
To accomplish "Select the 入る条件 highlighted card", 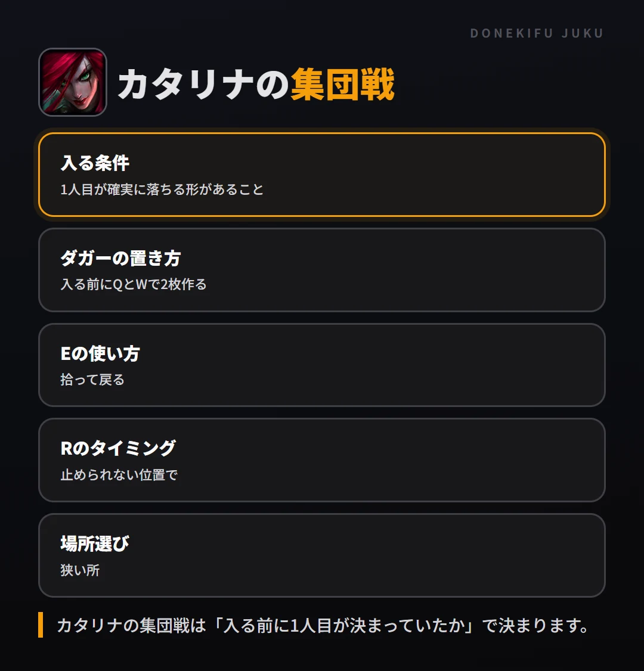I will 322,175.
